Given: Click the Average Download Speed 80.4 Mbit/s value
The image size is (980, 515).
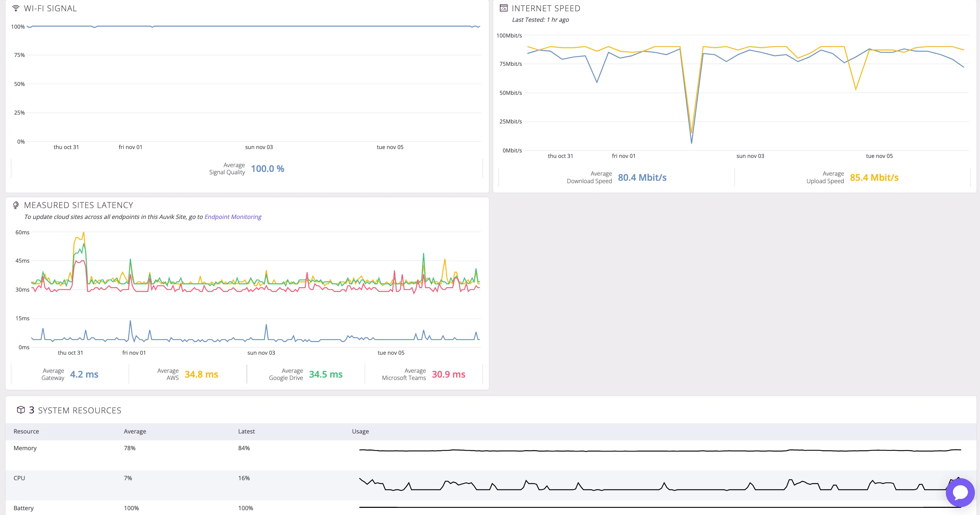Looking at the screenshot, I should tap(642, 177).
